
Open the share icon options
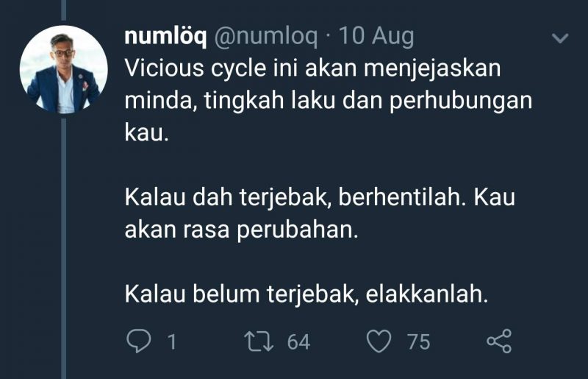point(499,341)
